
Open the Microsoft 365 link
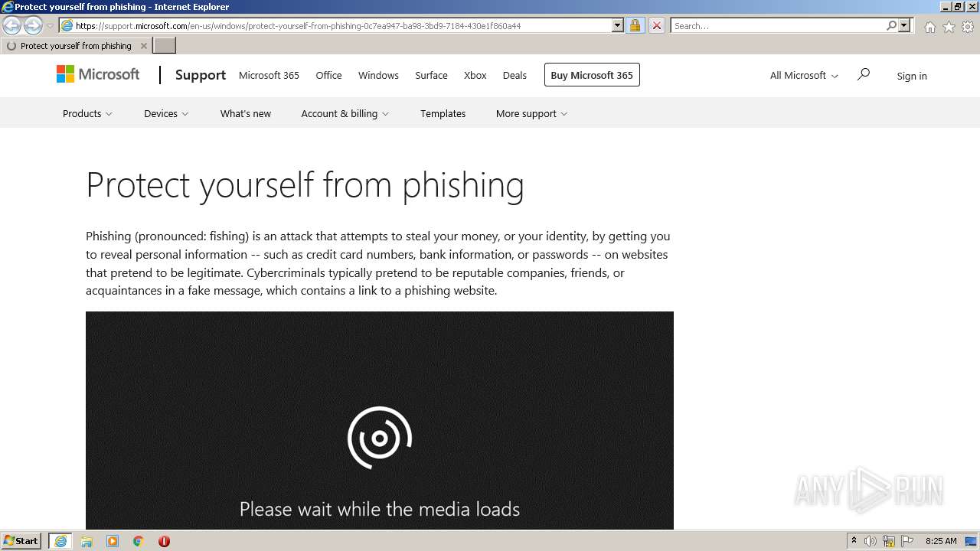[269, 75]
